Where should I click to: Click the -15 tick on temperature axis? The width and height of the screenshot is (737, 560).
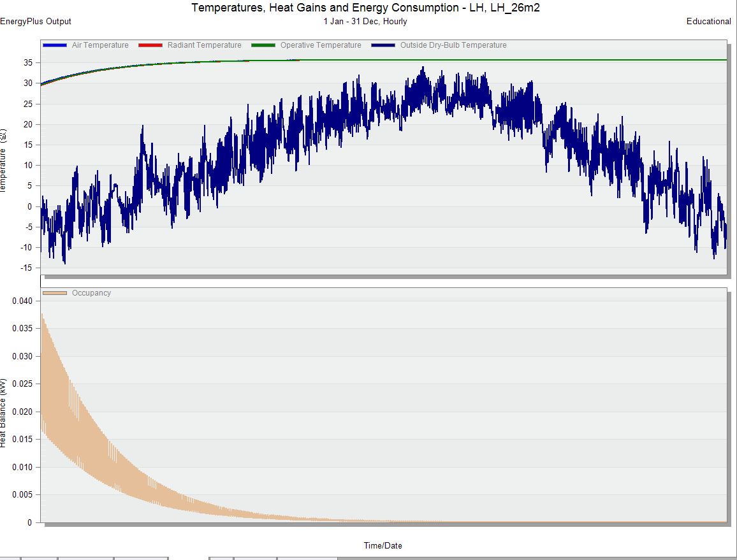(x=26, y=268)
